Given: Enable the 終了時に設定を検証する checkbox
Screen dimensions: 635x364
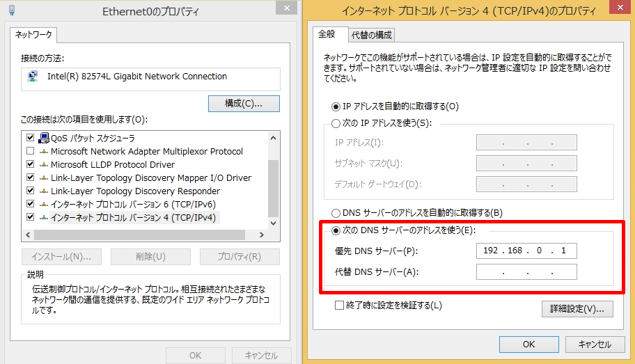Looking at the screenshot, I should [x=339, y=306].
